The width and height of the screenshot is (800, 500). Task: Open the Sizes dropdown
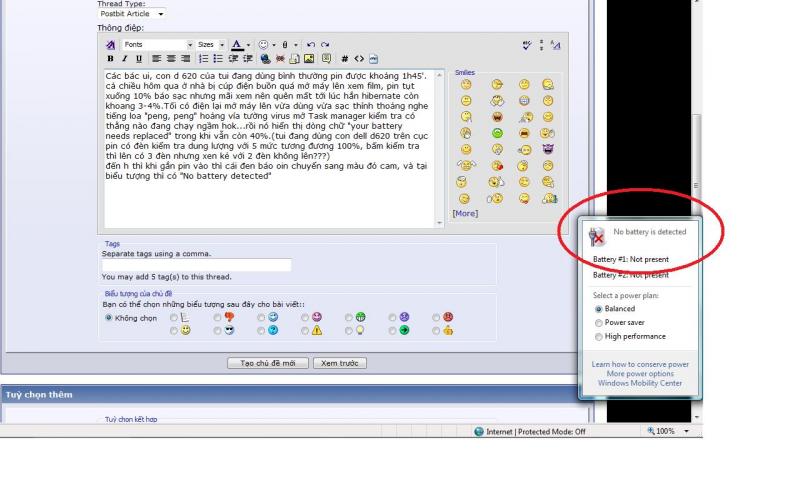[210, 45]
